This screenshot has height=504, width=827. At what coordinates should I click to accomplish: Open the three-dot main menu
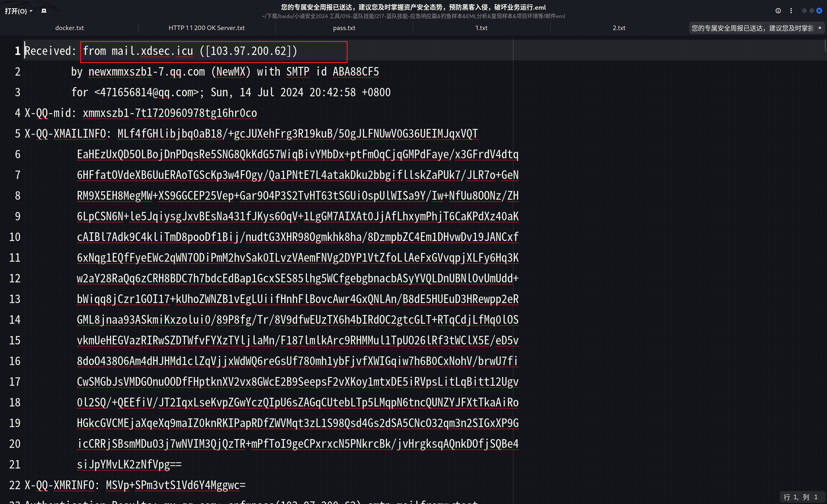[791, 11]
